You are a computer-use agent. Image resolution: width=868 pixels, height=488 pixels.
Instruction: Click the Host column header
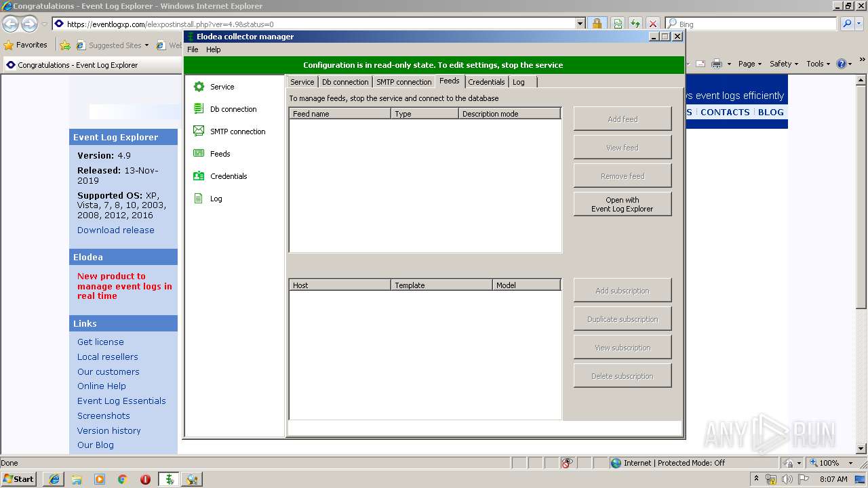click(340, 285)
